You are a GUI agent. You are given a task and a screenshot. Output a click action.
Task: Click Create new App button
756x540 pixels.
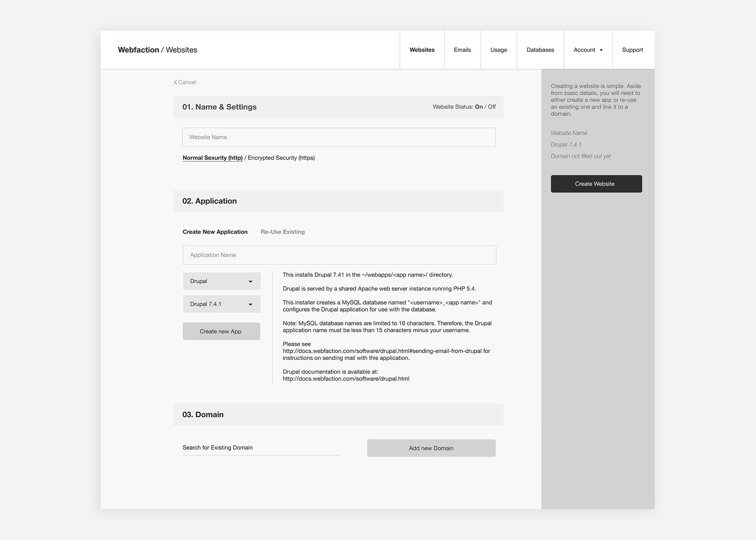pos(221,331)
